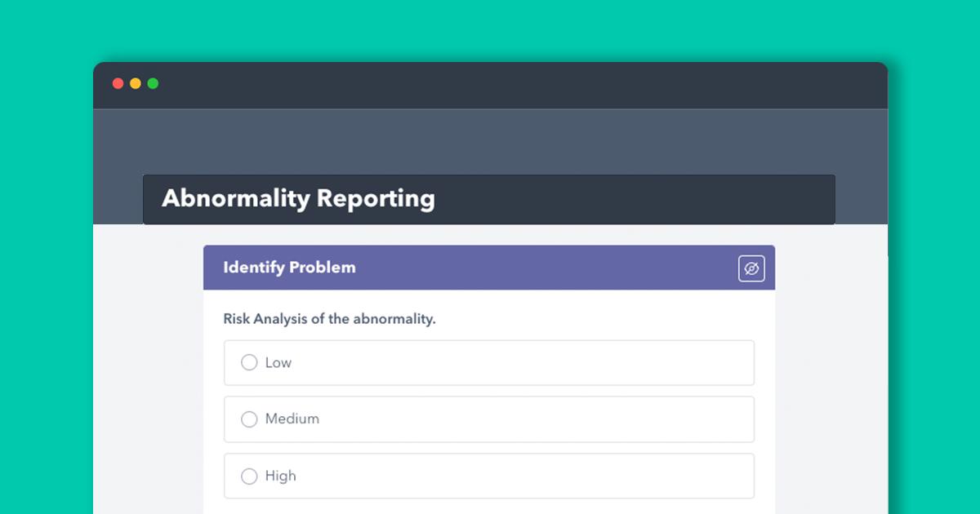Click the green zoom traffic-light icon
This screenshot has width=980, height=514.
[x=153, y=83]
